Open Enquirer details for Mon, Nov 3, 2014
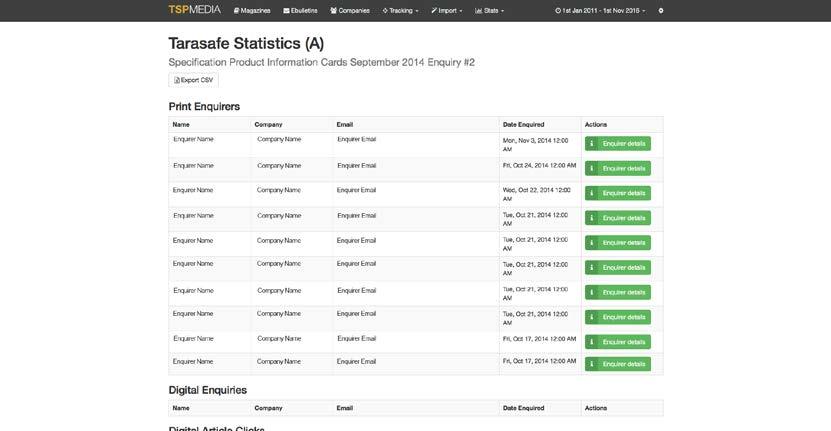 point(617,144)
